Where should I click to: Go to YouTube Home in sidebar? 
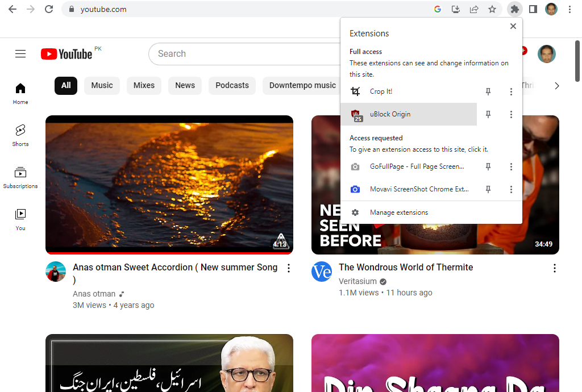pyautogui.click(x=20, y=94)
